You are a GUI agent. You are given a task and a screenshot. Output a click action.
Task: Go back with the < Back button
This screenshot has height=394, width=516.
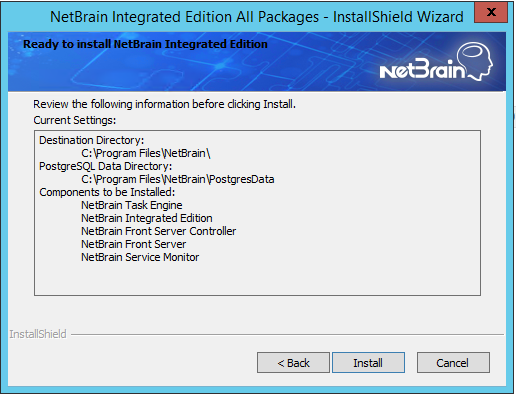coord(293,362)
